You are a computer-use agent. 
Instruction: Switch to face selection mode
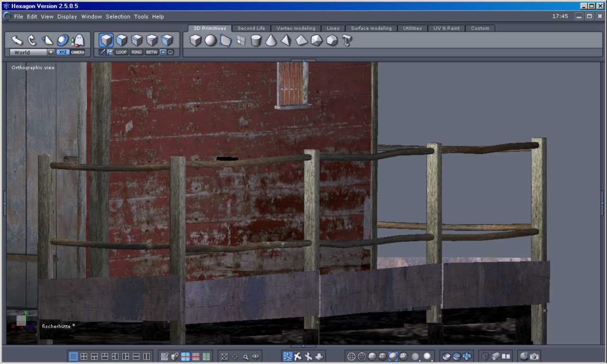[x=122, y=40]
